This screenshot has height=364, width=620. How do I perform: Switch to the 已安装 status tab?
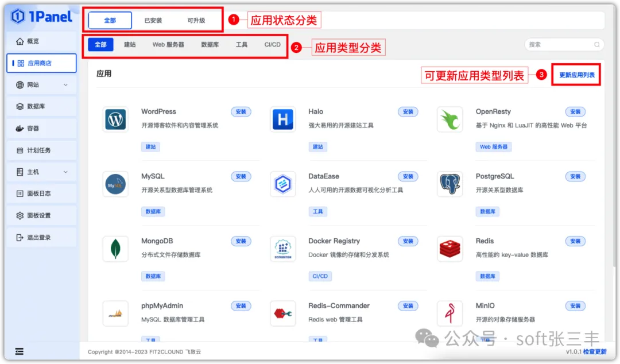coord(153,21)
